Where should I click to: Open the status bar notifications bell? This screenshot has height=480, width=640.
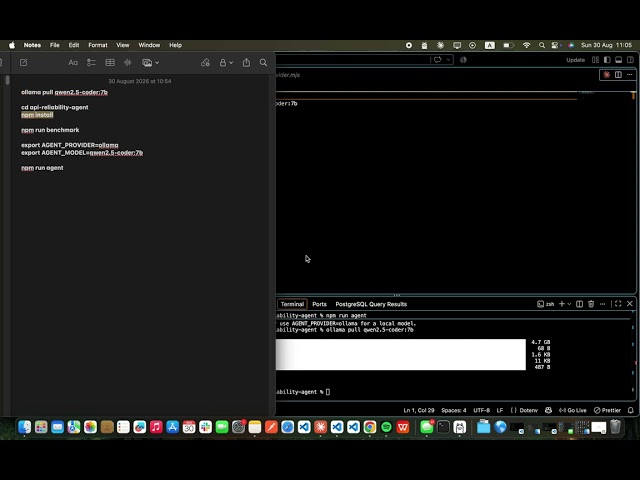pos(631,410)
